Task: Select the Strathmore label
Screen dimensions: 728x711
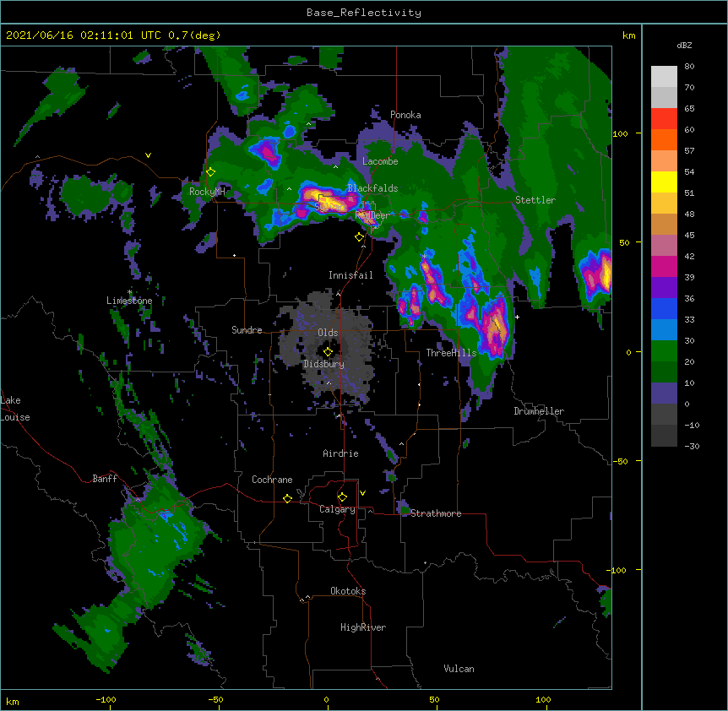Action: (x=436, y=513)
